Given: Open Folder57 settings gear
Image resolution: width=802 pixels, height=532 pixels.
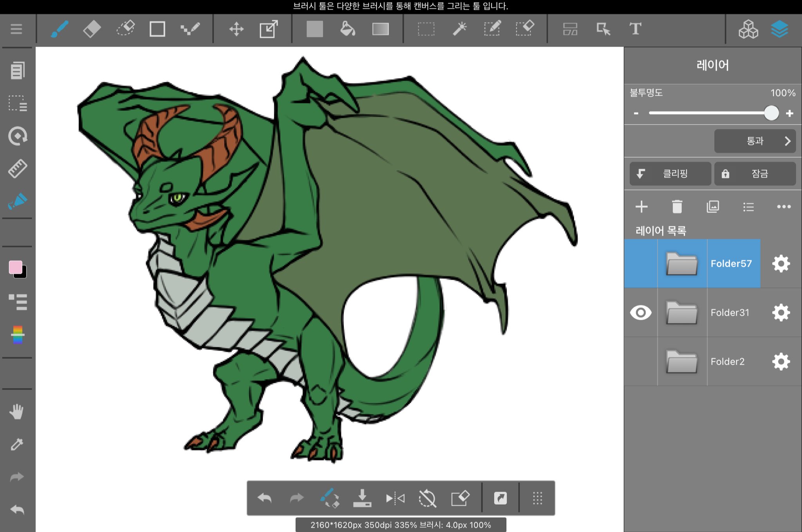Looking at the screenshot, I should point(781,264).
